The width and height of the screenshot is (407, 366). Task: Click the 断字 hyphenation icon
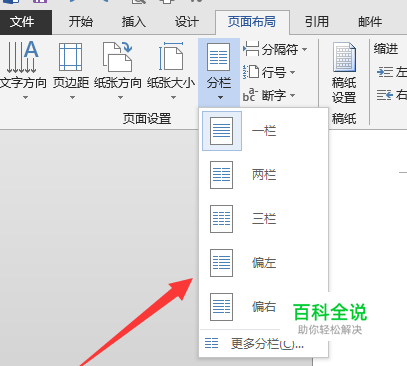[250, 95]
